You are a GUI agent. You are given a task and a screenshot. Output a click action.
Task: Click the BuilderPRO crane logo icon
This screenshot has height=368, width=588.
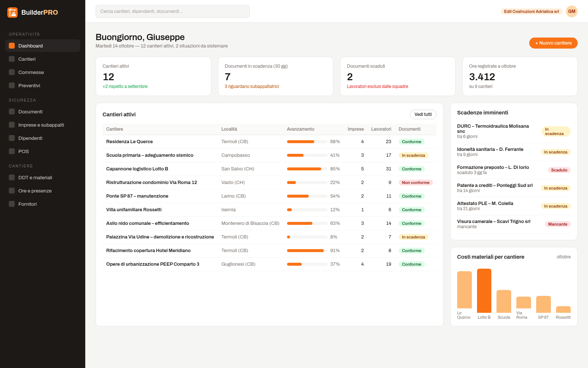coord(12,13)
